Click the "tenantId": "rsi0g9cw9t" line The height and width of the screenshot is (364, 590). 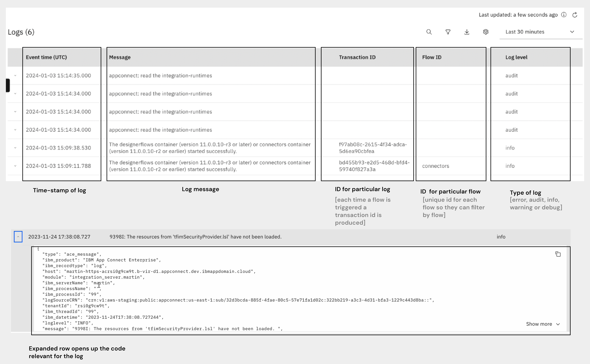(x=76, y=306)
